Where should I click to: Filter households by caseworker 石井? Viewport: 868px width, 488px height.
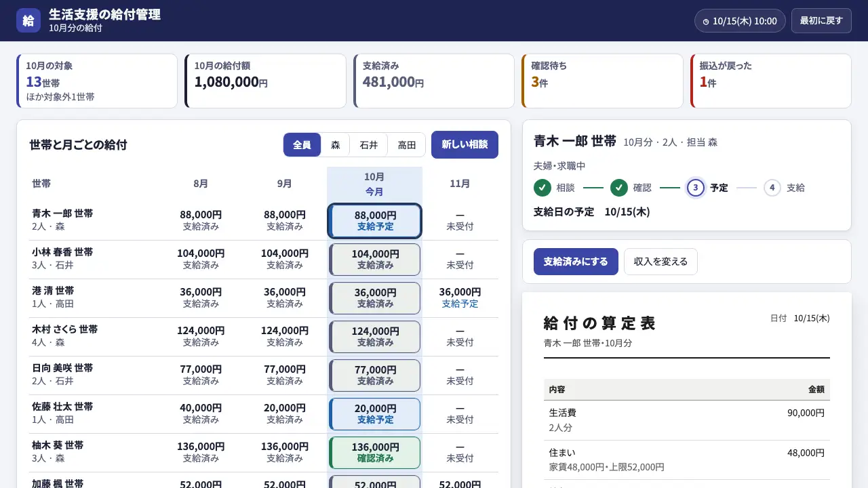pyautogui.click(x=368, y=144)
